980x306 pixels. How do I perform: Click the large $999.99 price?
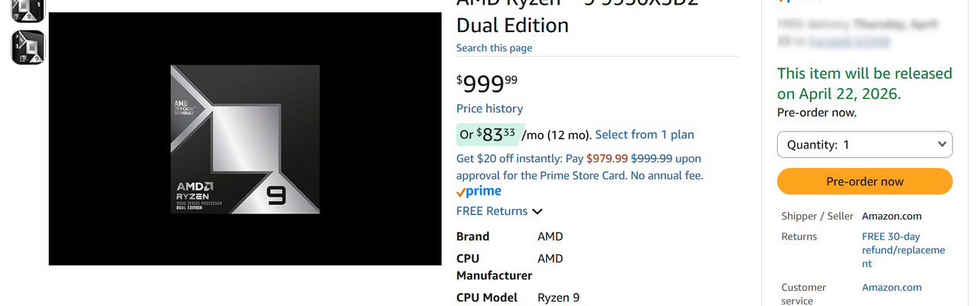(x=487, y=83)
